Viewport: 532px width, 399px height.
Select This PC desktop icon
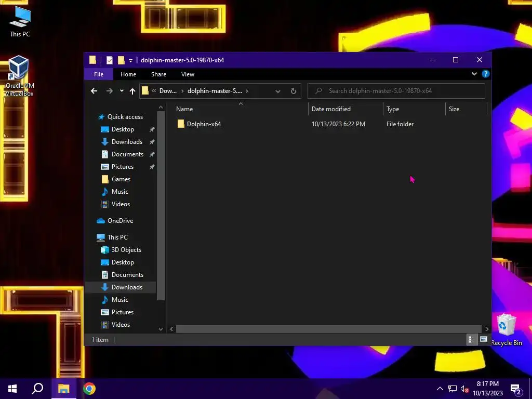pos(20,22)
